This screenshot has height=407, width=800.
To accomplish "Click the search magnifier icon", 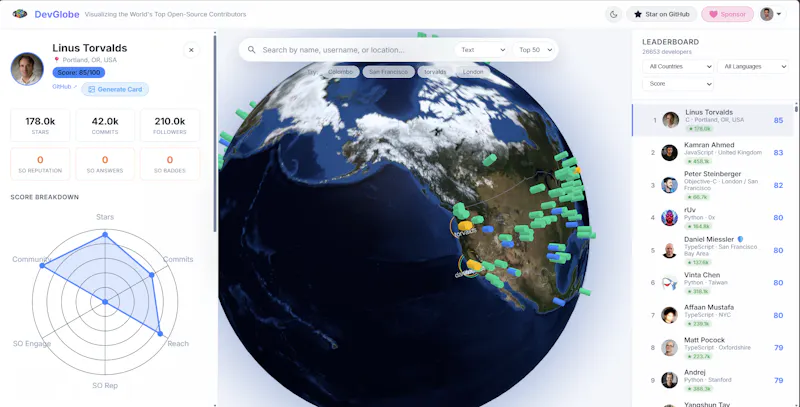I will [x=252, y=50].
